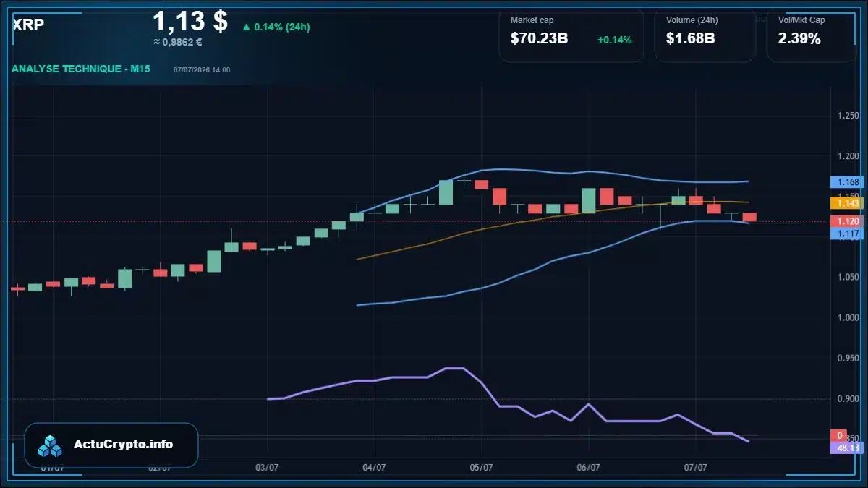
Task: Open the ActuCrypto.info link text
Action: pos(124,445)
